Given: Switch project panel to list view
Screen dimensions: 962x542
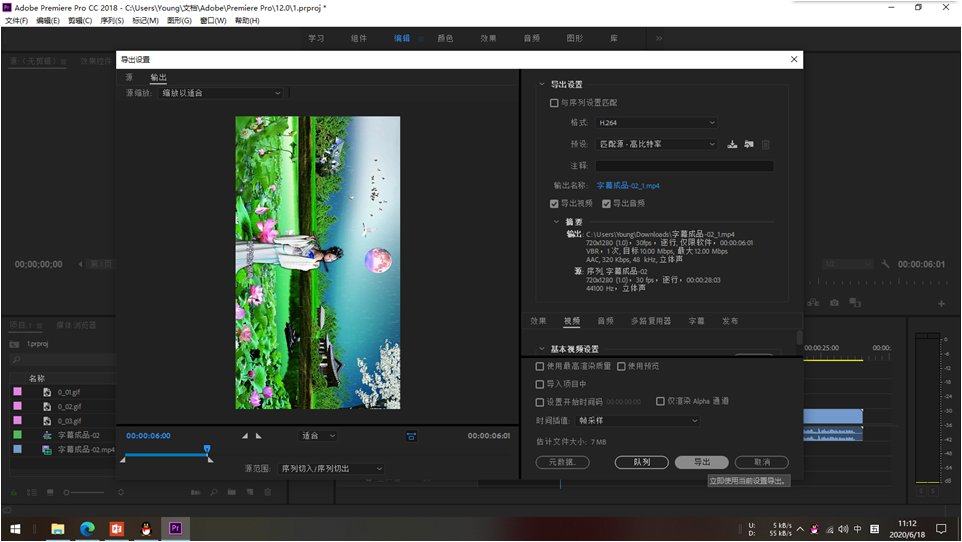Looking at the screenshot, I should [32, 492].
